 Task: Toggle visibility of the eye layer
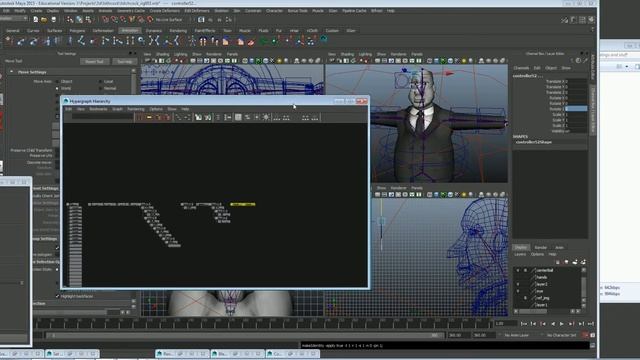click(x=518, y=291)
